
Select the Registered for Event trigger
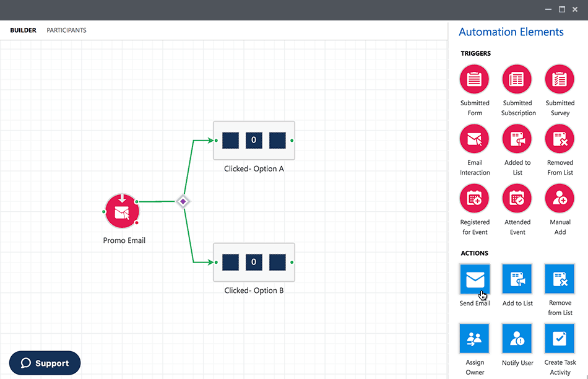coord(474,199)
